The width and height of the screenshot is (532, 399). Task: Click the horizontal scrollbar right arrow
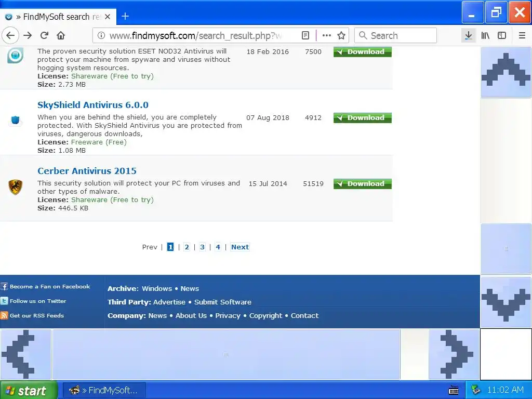[x=454, y=354]
